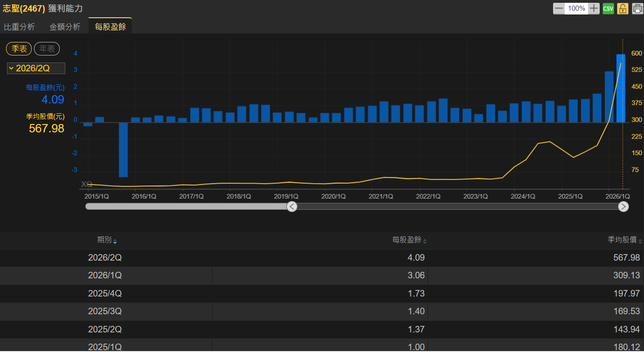Click the left handle of chart range slider
The height and width of the screenshot is (352, 644).
[x=292, y=207]
